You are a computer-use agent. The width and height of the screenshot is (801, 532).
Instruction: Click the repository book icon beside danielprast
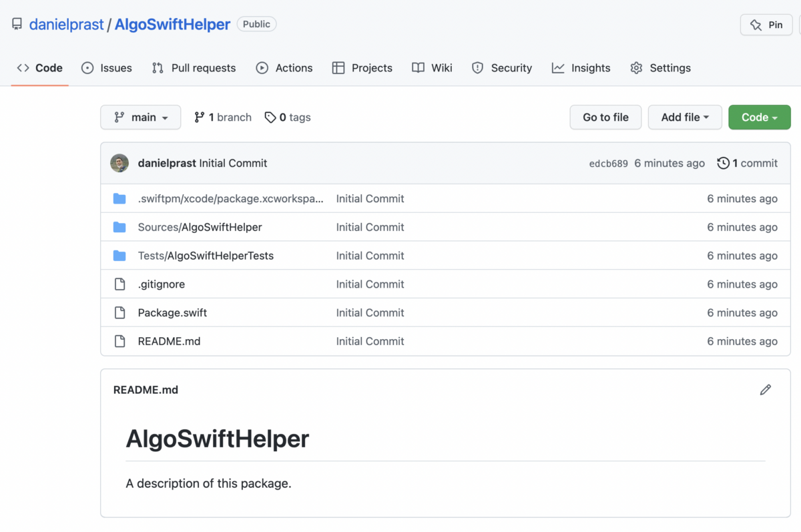tap(17, 25)
